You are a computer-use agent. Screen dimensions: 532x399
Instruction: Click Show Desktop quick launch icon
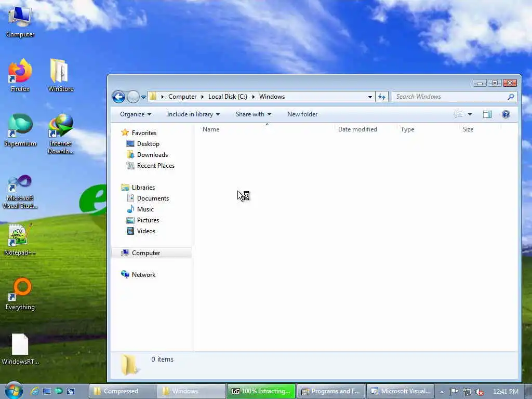coord(47,391)
